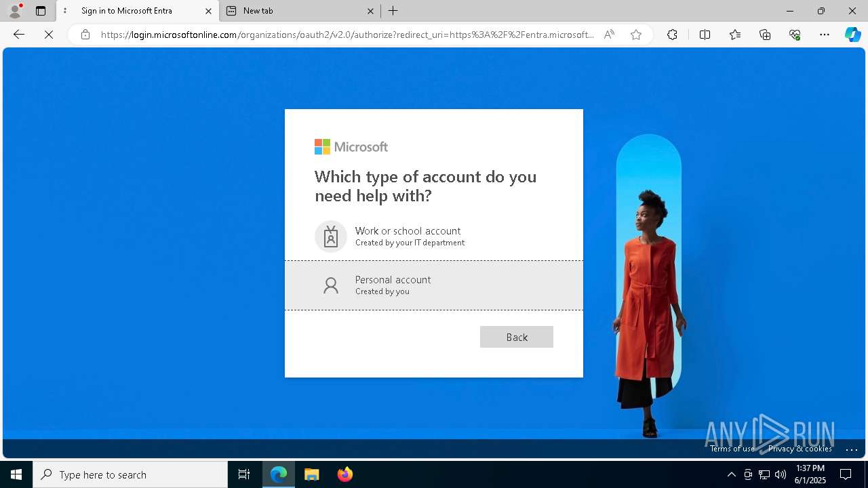This screenshot has width=868, height=488.
Task: Open browser profile icon
Action: tap(15, 11)
